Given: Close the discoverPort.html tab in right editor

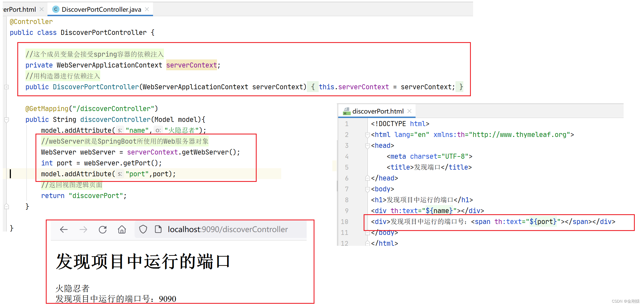Looking at the screenshot, I should pyautogui.click(x=409, y=111).
